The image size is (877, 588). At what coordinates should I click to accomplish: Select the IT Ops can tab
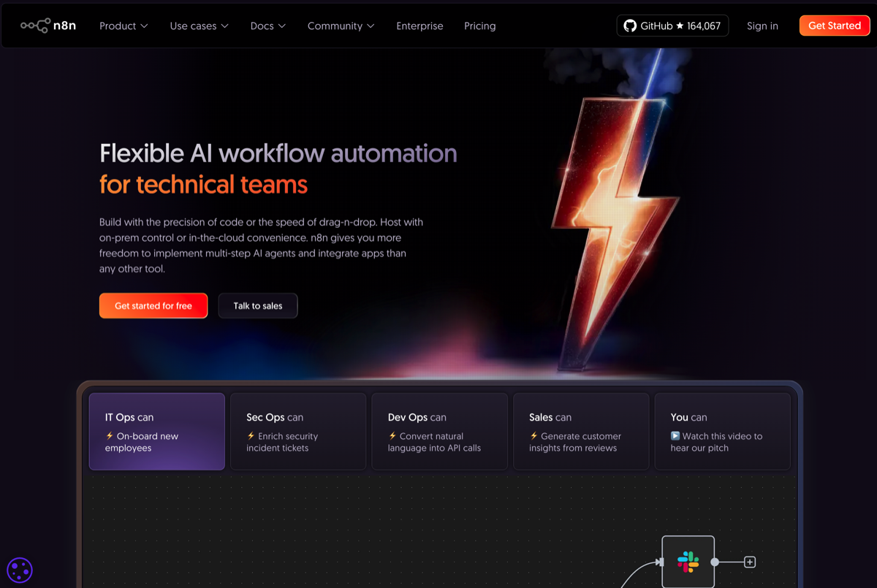tap(156, 431)
